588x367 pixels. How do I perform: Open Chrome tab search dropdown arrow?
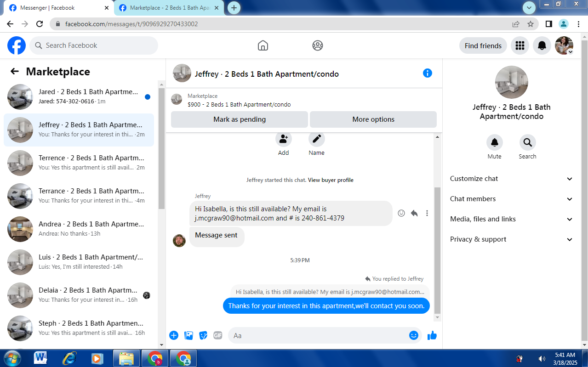530,8
